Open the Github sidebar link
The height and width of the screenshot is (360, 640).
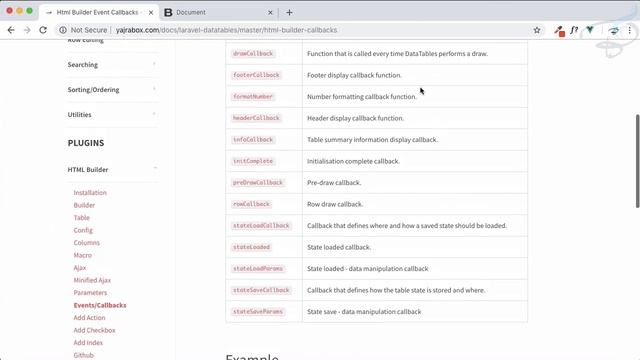click(84, 355)
